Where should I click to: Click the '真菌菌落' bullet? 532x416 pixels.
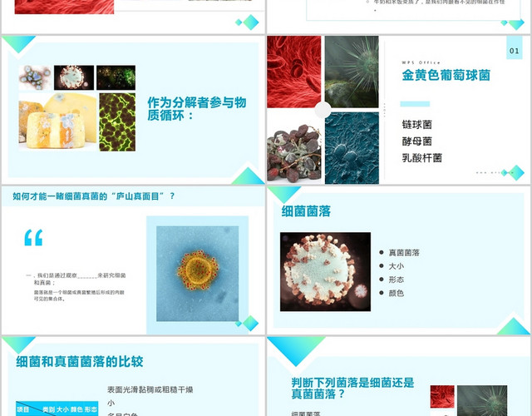click(404, 253)
